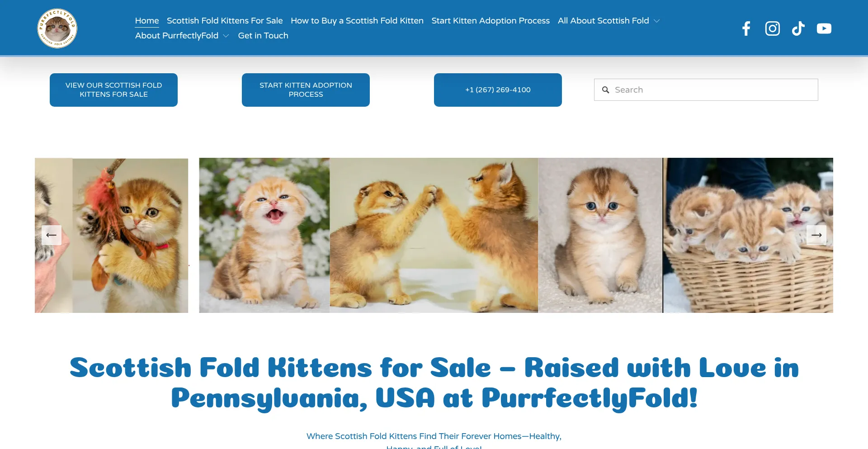
Task: Click the magnifier icon in search box
Action: [x=606, y=90]
